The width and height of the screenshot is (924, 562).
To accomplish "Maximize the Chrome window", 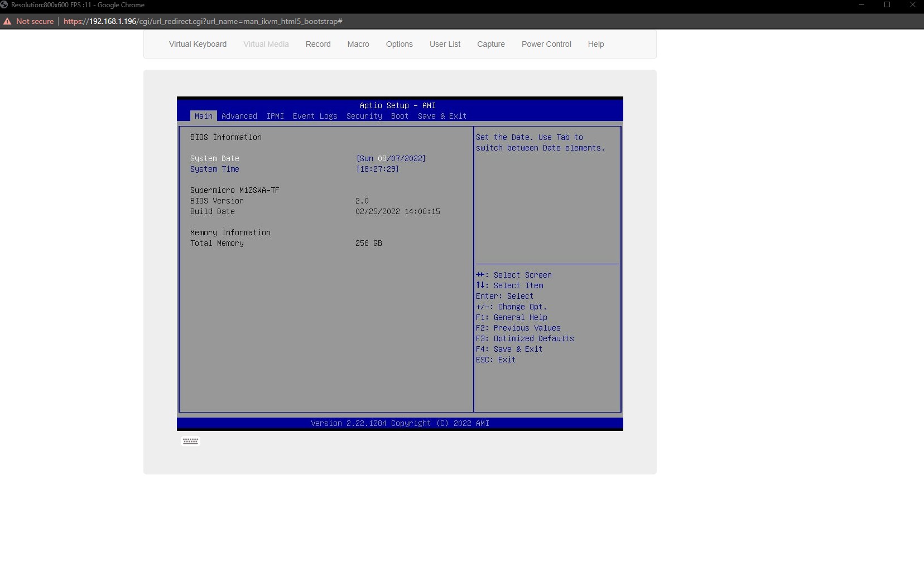I will point(887,5).
